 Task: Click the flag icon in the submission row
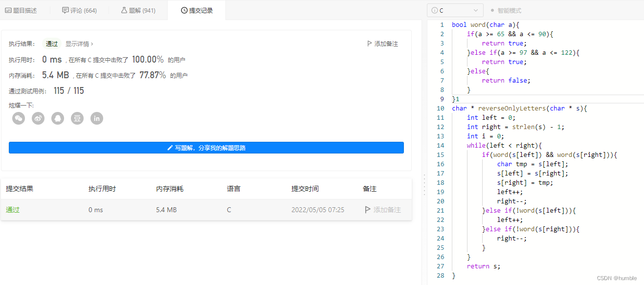tap(368, 210)
